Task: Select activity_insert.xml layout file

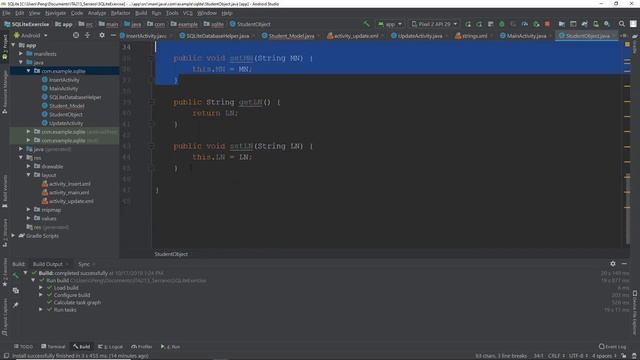Action: coord(69,184)
